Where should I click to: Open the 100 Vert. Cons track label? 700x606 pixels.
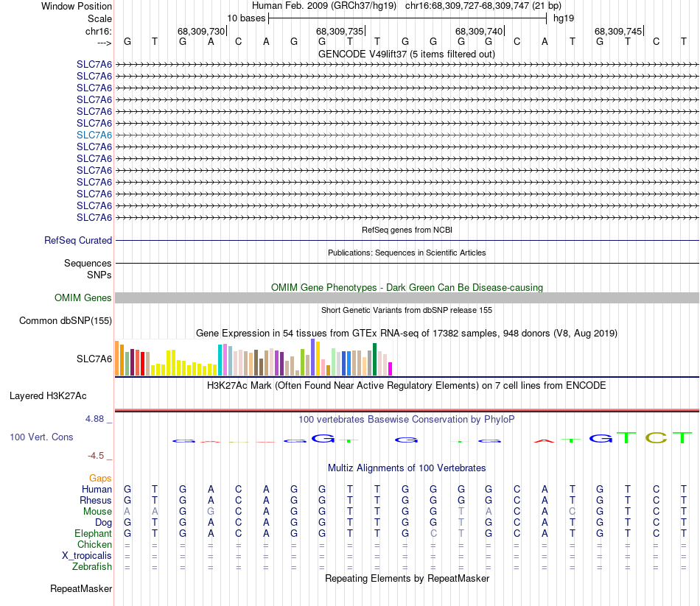41,437
